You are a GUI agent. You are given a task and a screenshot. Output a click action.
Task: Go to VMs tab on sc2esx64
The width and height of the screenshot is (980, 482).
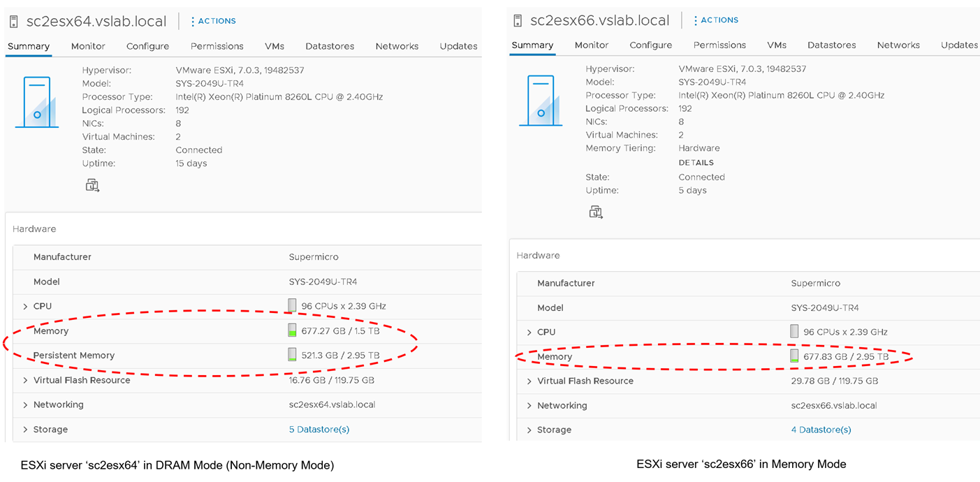(x=275, y=46)
